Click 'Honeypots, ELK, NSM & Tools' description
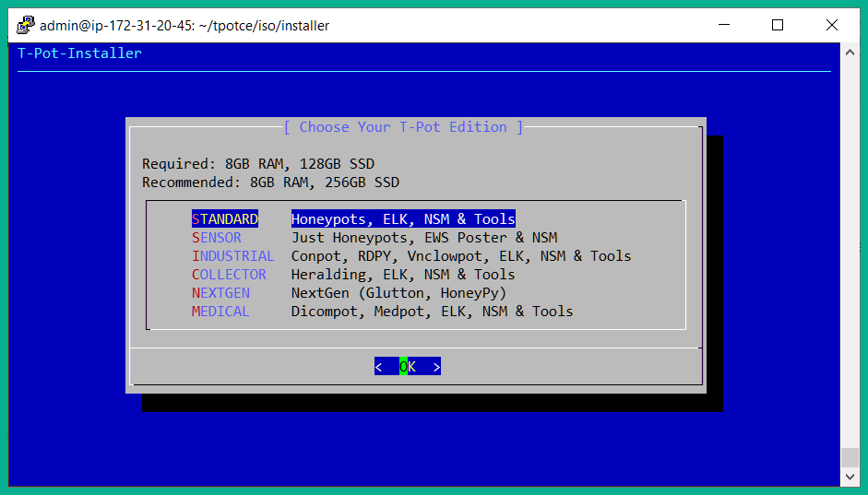 (403, 219)
